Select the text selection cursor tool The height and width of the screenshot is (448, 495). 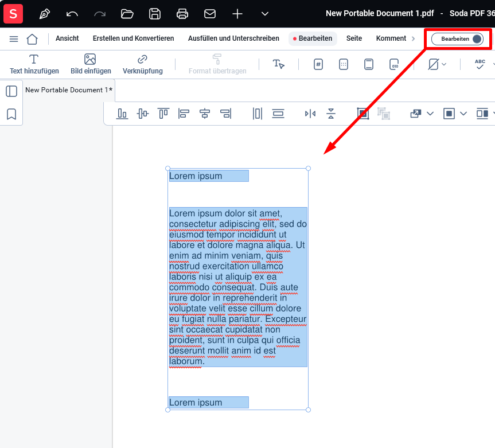pyautogui.click(x=278, y=64)
